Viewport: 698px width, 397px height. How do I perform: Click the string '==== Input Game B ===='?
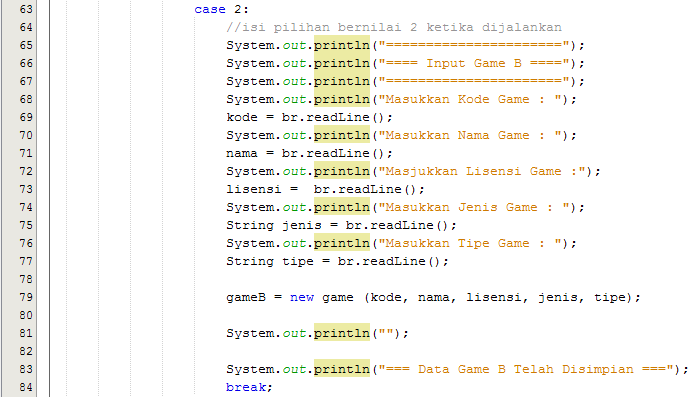pyautogui.click(x=474, y=63)
